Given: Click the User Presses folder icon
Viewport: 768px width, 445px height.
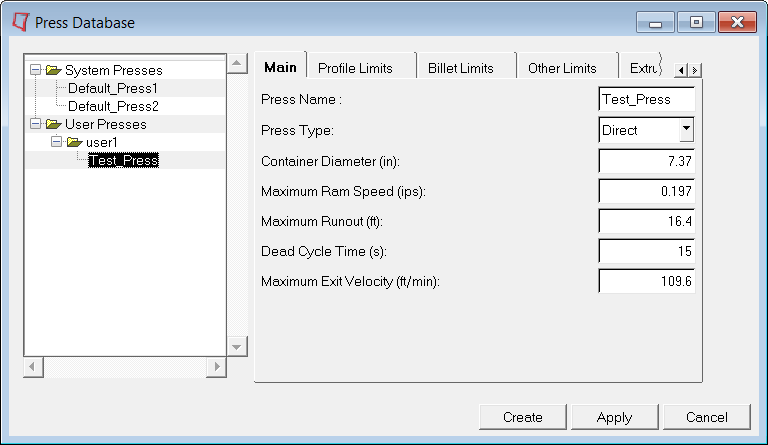Looking at the screenshot, I should pos(53,124).
